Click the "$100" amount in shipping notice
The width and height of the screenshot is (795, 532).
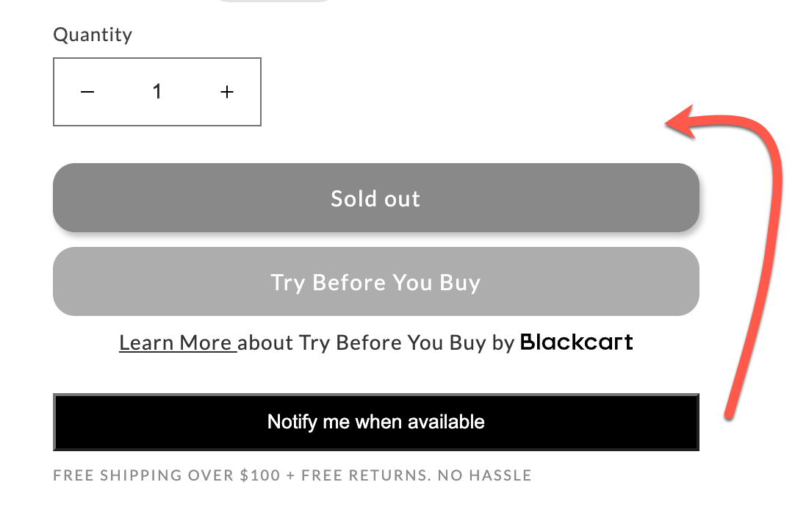coord(260,475)
